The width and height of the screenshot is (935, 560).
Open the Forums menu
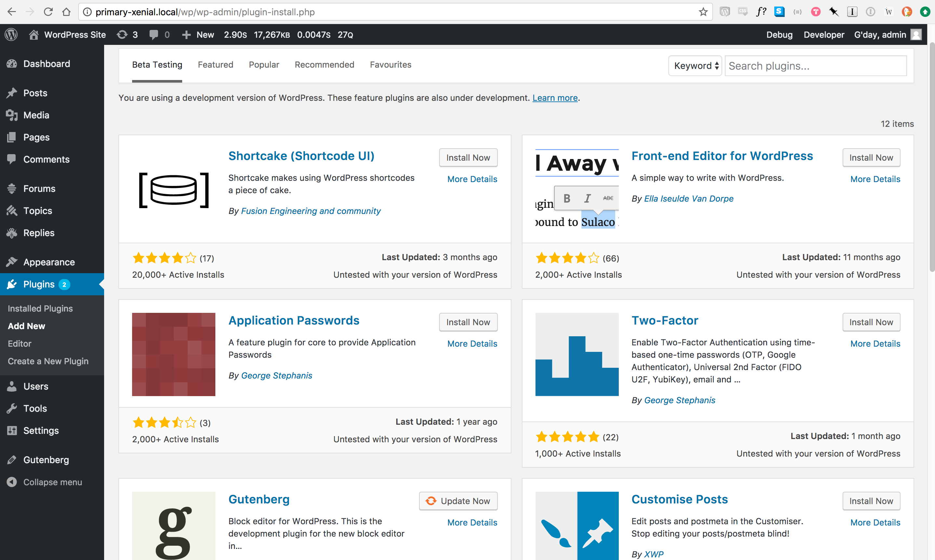pos(52,188)
